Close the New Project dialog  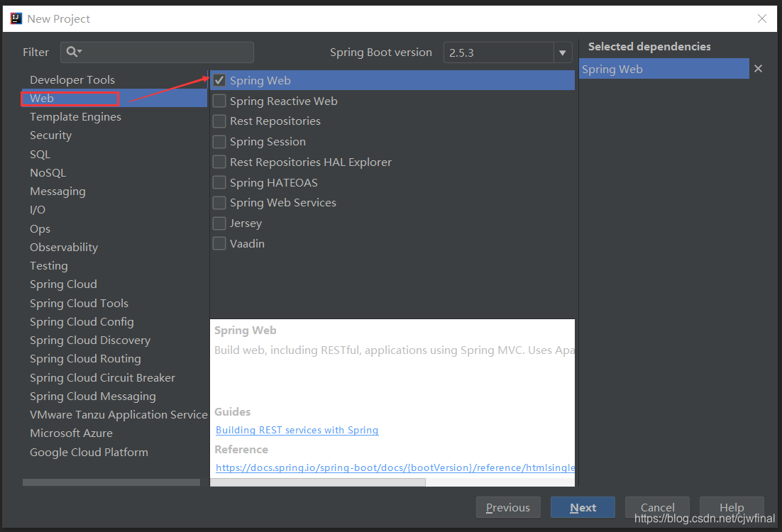tap(761, 18)
